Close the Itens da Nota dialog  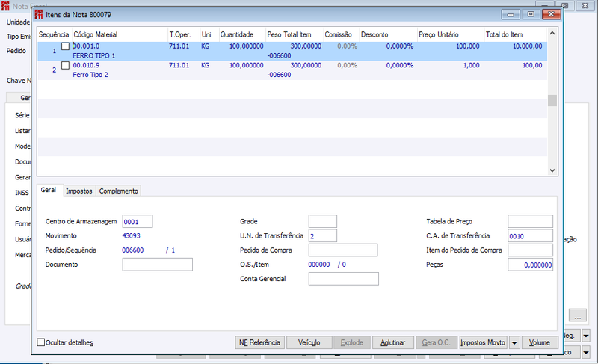551,14
